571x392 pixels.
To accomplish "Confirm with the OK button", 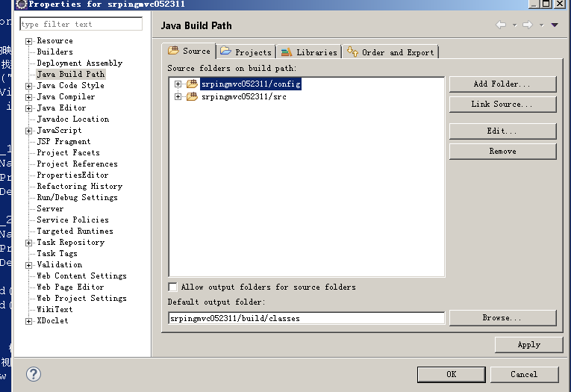I will coord(451,375).
